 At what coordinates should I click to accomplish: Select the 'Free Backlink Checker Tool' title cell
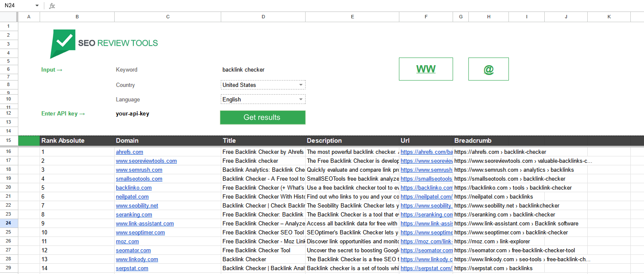263,250
